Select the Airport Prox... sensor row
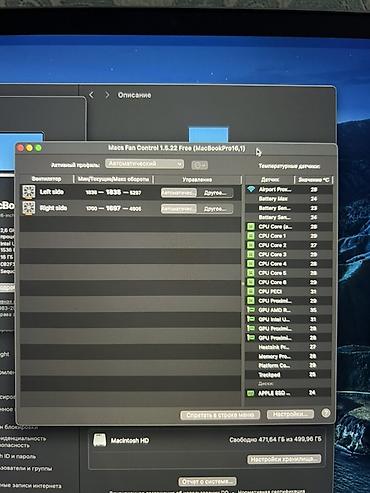Image resolution: width=370 pixels, height=493 pixels. tap(289, 189)
